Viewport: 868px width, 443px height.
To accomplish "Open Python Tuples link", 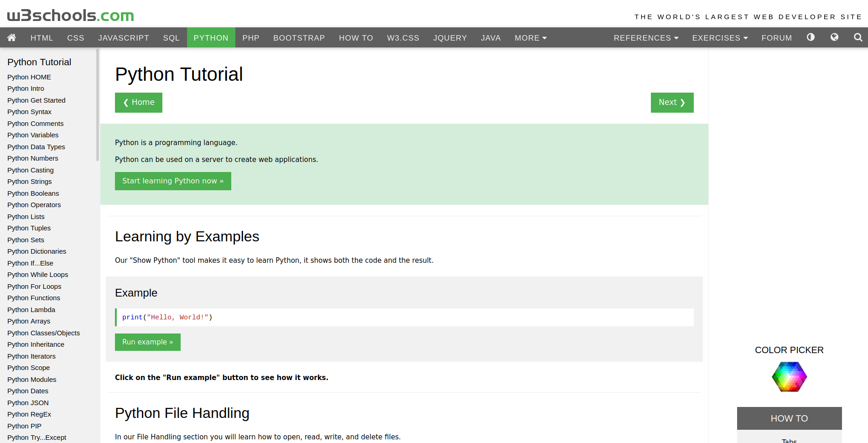I will point(29,228).
